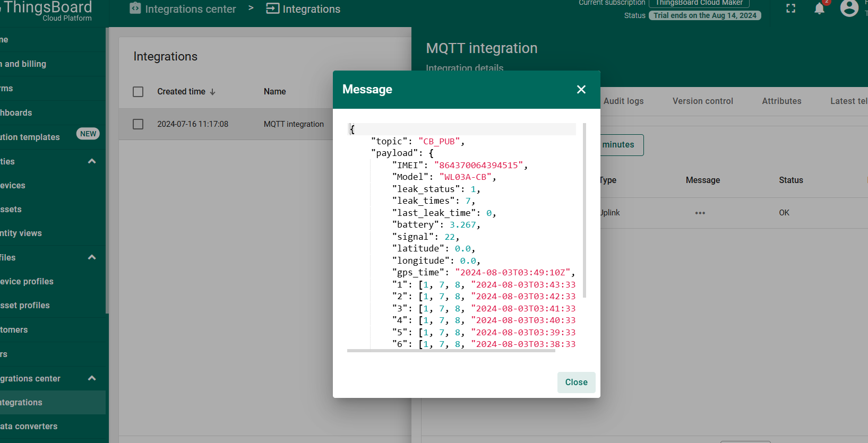This screenshot has width=868, height=443.
Task: Click the gps_time value 2024-08-03T03:49:10Z
Action: pyautogui.click(x=512, y=273)
